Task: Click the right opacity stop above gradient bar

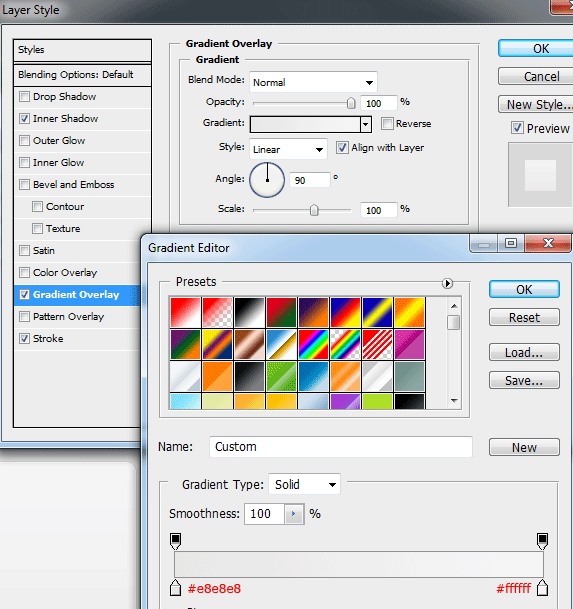Action: [x=542, y=541]
